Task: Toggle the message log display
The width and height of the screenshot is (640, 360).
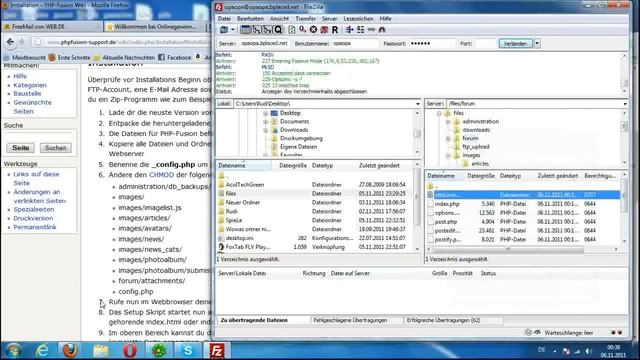Action: [245, 30]
